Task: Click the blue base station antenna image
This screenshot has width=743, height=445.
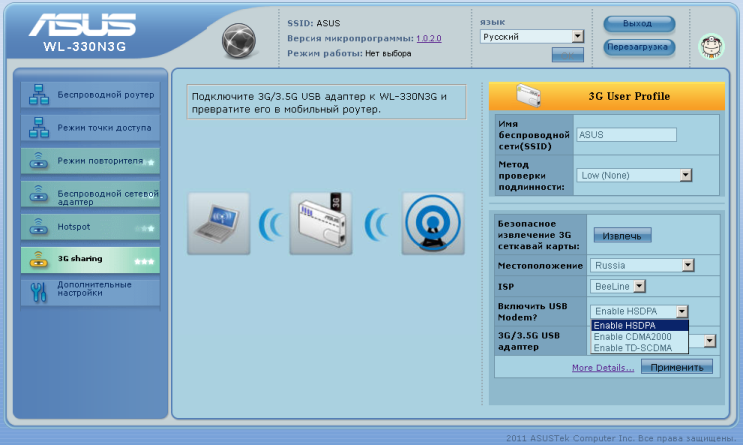Action: click(x=433, y=224)
